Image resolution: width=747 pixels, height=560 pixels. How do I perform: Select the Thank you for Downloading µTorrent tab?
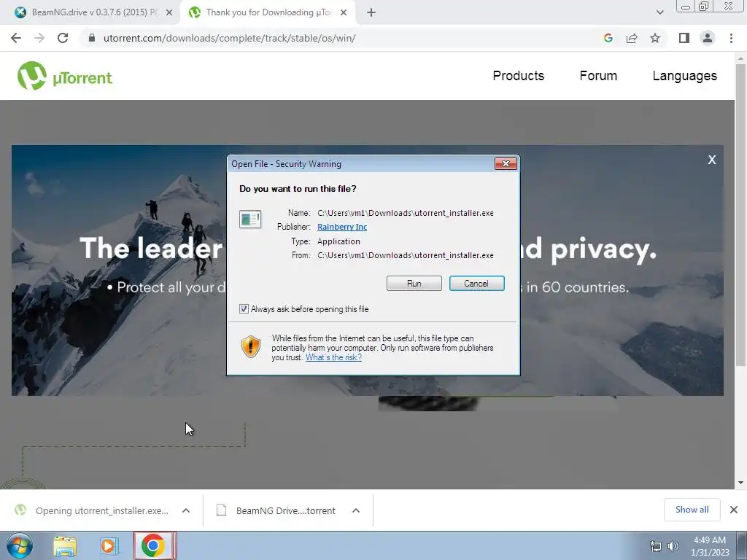269,12
